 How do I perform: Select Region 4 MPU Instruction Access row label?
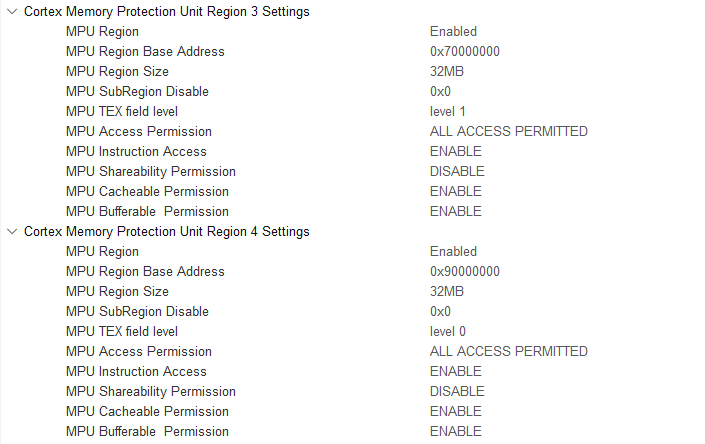click(136, 372)
